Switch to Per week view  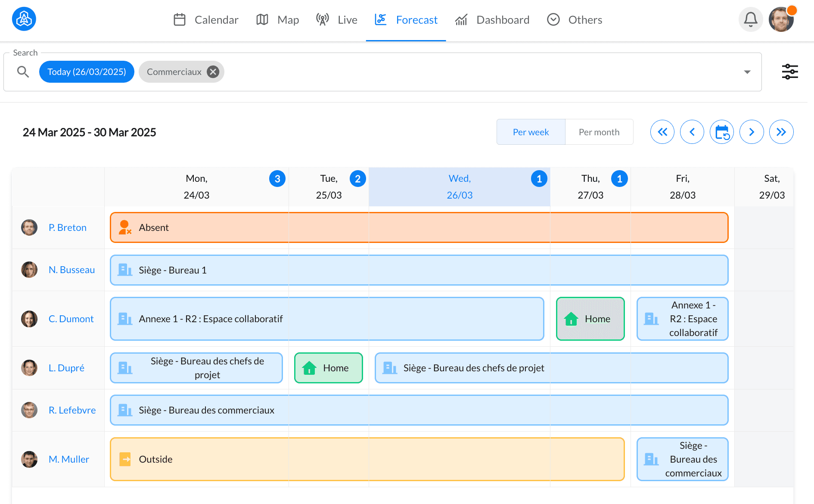pyautogui.click(x=531, y=132)
